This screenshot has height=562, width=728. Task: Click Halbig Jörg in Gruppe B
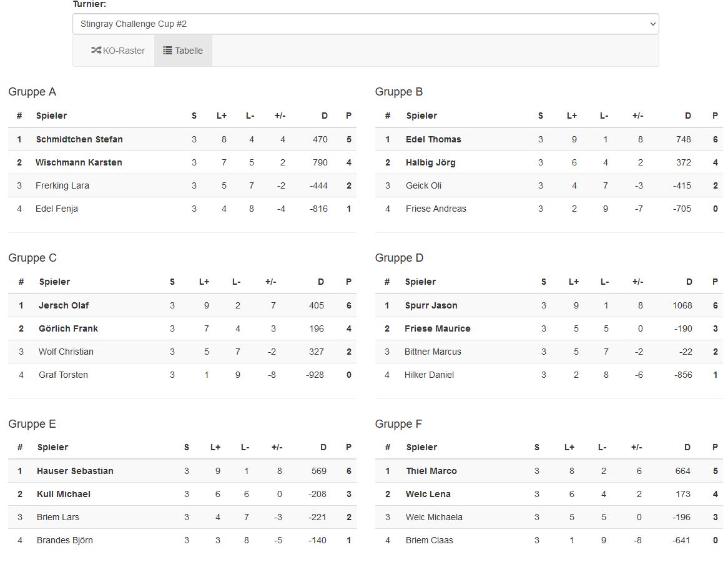point(431,162)
